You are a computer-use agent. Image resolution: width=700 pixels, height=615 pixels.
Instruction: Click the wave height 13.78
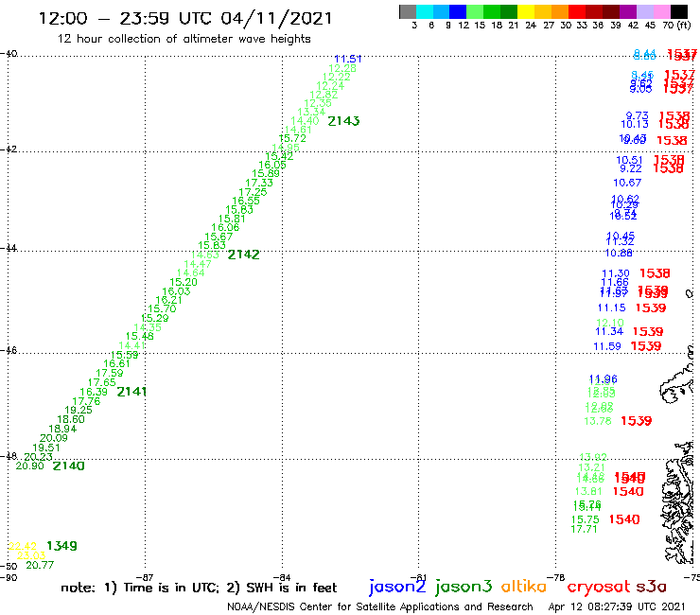click(597, 421)
